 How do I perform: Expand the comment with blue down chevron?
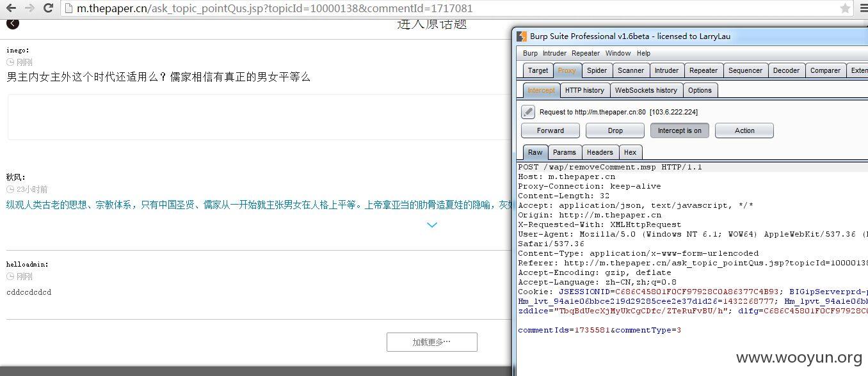coord(432,224)
